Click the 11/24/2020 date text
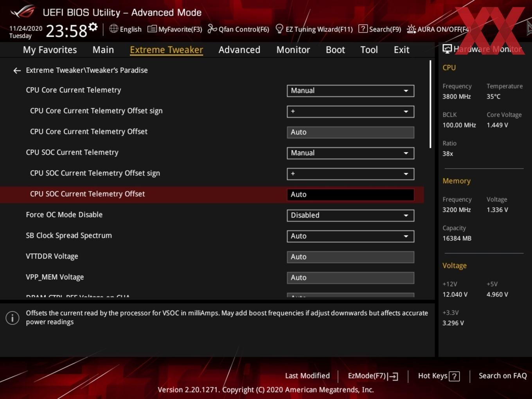Screen dimensions: 532x399 click(x=26, y=29)
